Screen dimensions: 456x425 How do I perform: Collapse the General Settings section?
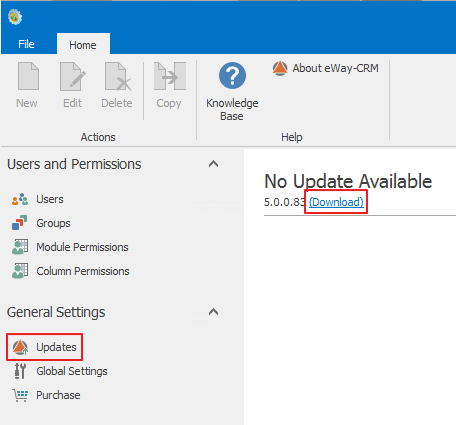[213, 312]
